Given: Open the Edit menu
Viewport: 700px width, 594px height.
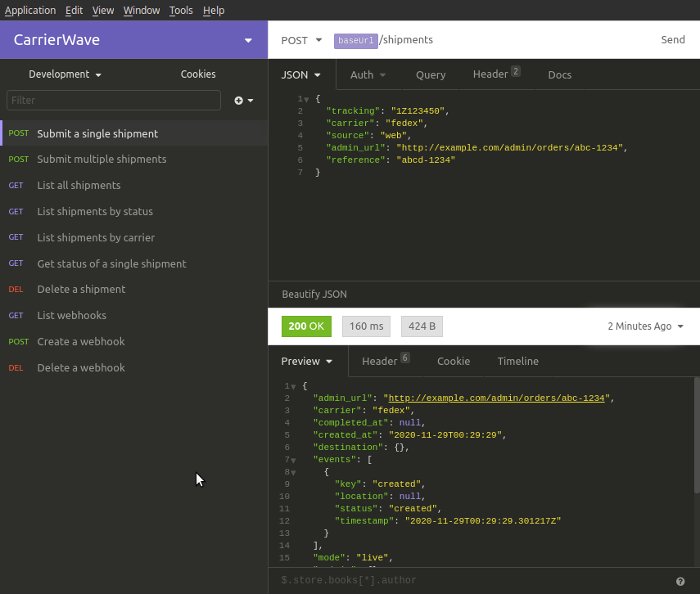Looking at the screenshot, I should pos(75,11).
